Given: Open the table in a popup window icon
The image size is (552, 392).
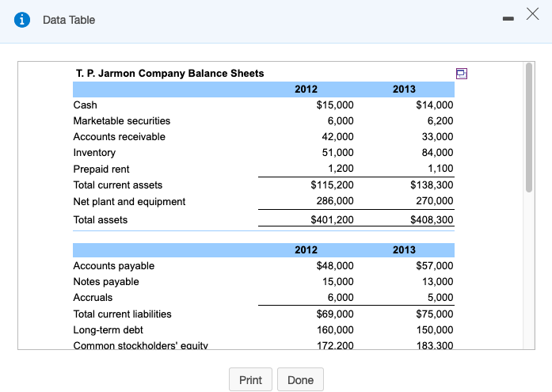Looking at the screenshot, I should tap(462, 74).
